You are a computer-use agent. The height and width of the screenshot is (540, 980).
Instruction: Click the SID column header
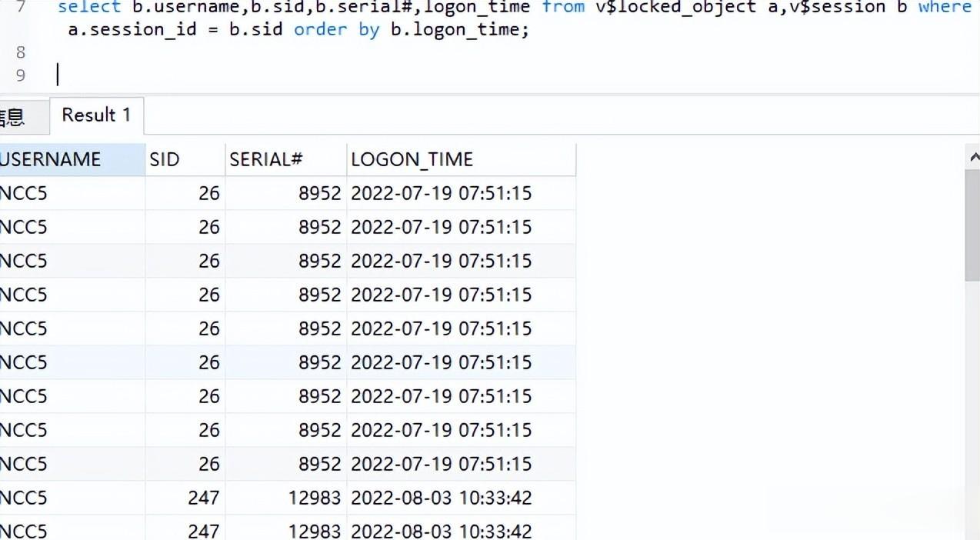click(x=185, y=159)
